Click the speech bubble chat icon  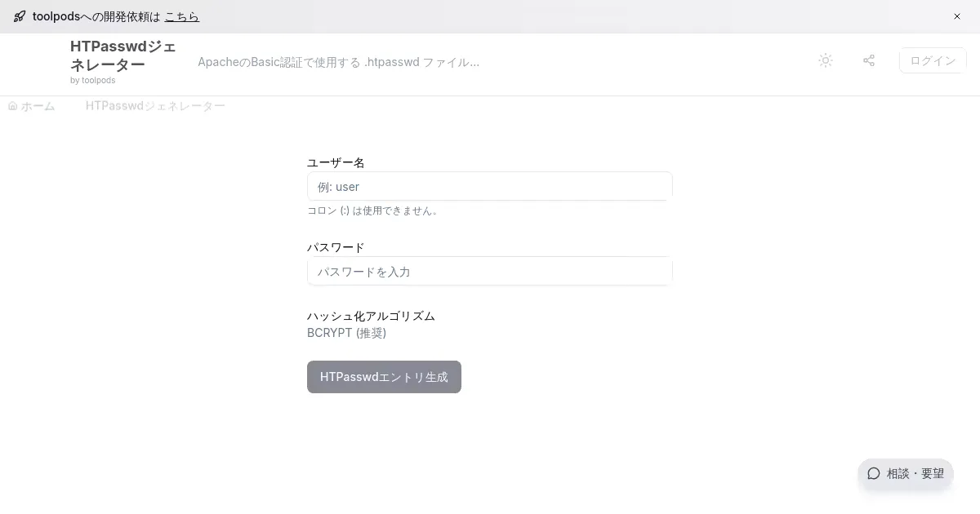[874, 473]
